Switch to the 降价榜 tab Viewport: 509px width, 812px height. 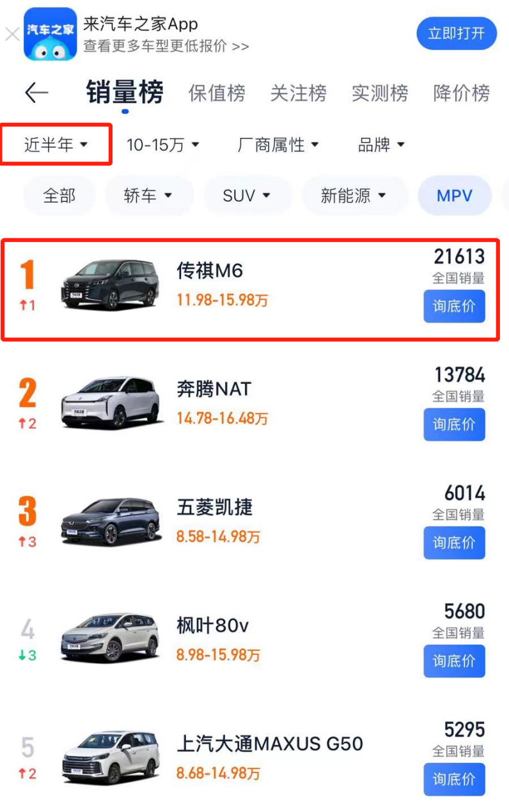pos(462,93)
